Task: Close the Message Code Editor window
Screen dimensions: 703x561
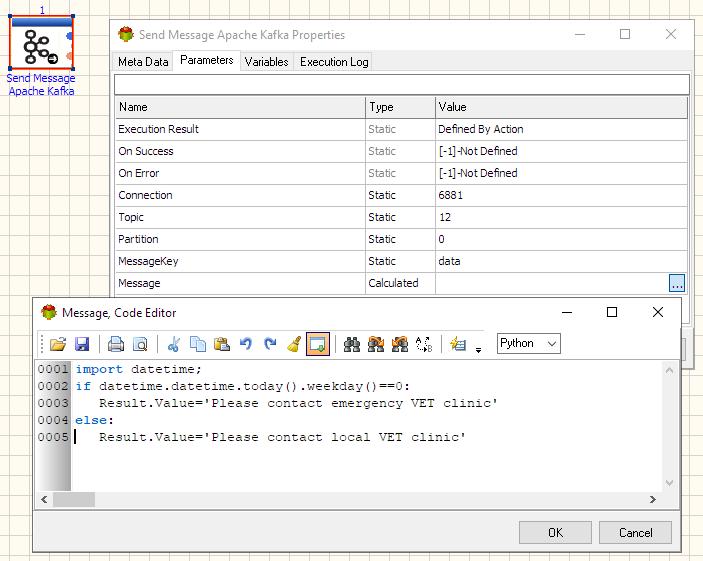Action: tap(658, 312)
